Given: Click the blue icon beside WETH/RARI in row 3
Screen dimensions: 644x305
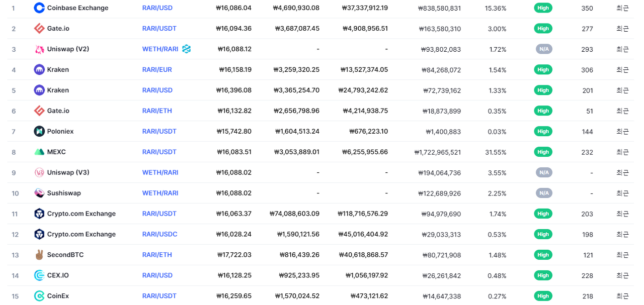Looking at the screenshot, I should point(187,49).
